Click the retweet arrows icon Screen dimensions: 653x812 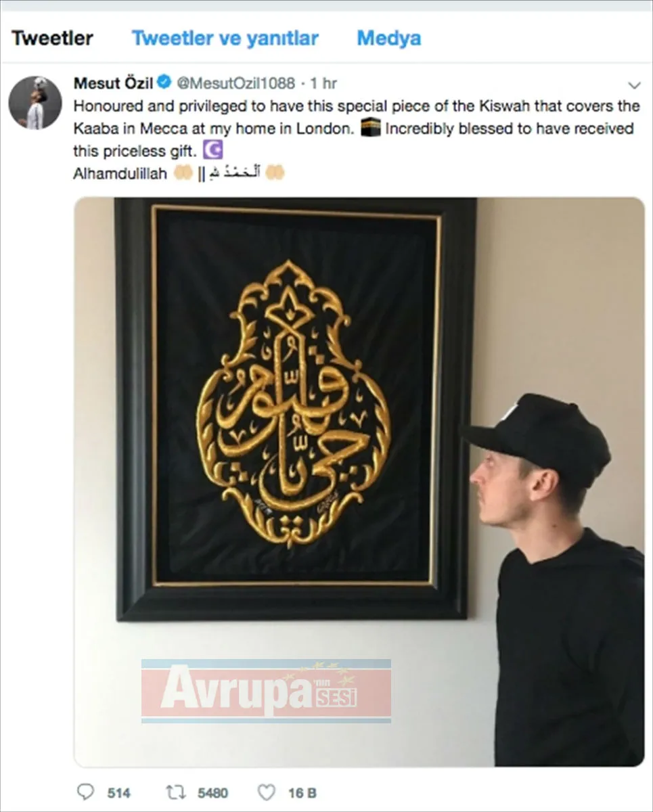(175, 792)
